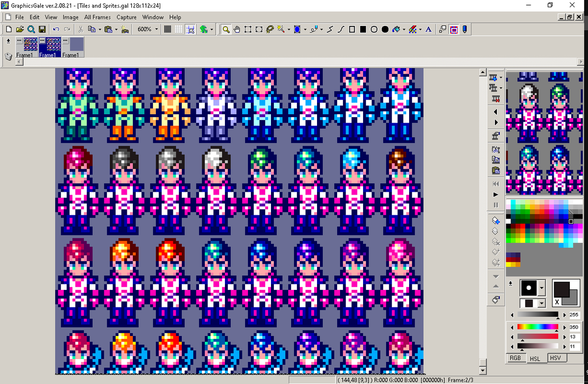This screenshot has width=588, height=384.
Task: Click the grayscale slider valued 255
Action: 538,314
